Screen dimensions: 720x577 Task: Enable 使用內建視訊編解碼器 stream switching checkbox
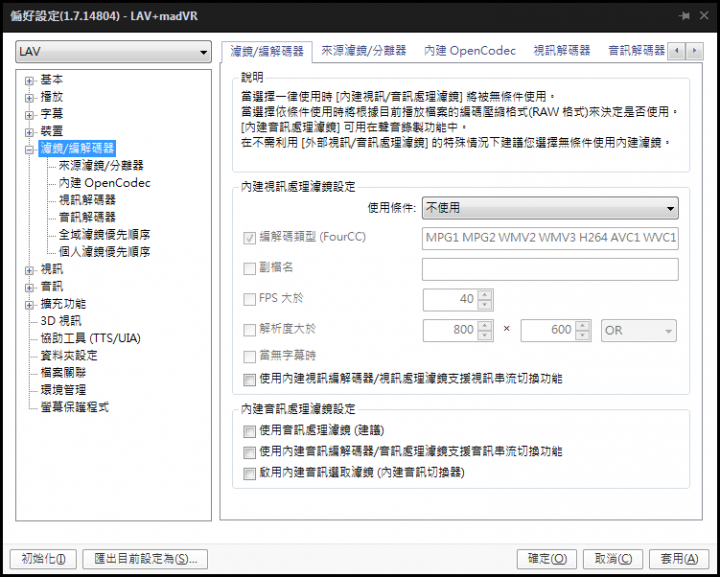pos(249,380)
